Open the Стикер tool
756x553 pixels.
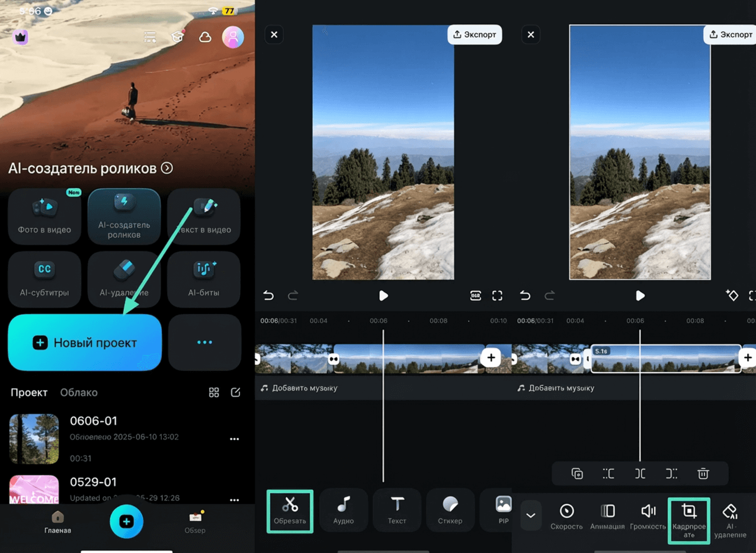pyautogui.click(x=450, y=510)
